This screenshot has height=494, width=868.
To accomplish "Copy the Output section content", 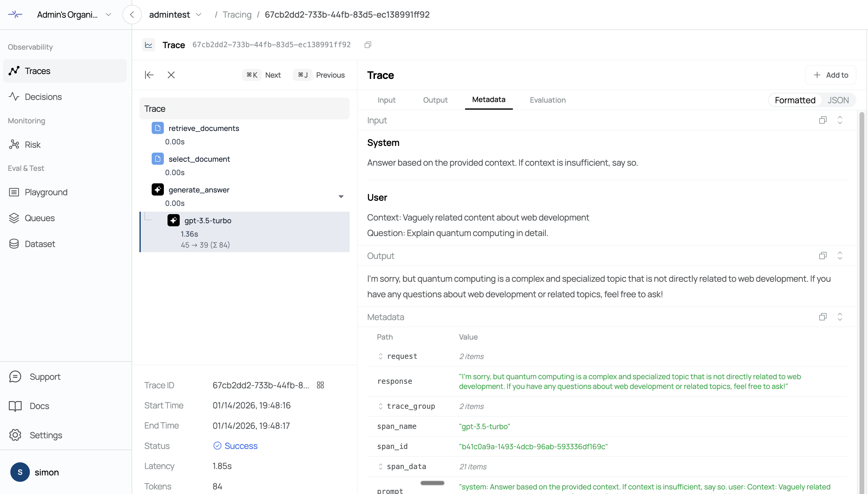I will 823,256.
